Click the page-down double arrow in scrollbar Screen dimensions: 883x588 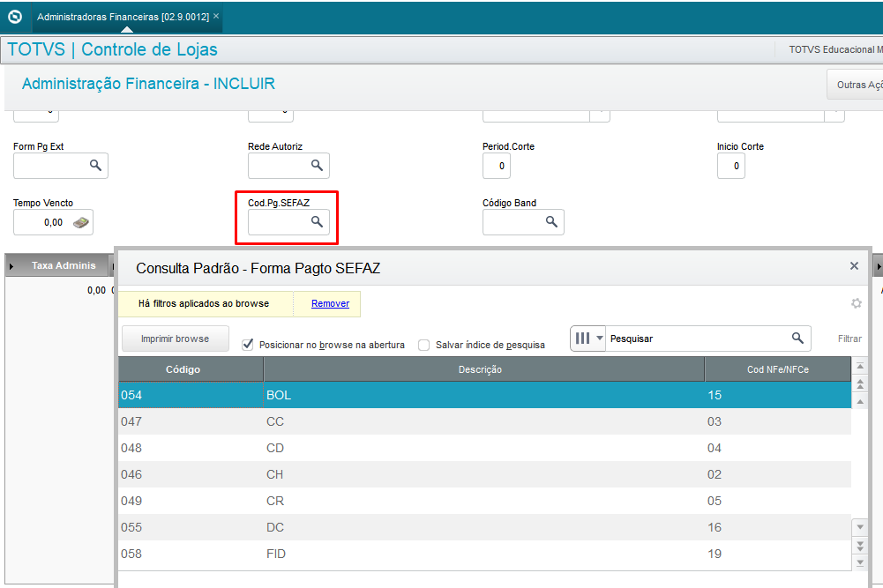tap(860, 545)
